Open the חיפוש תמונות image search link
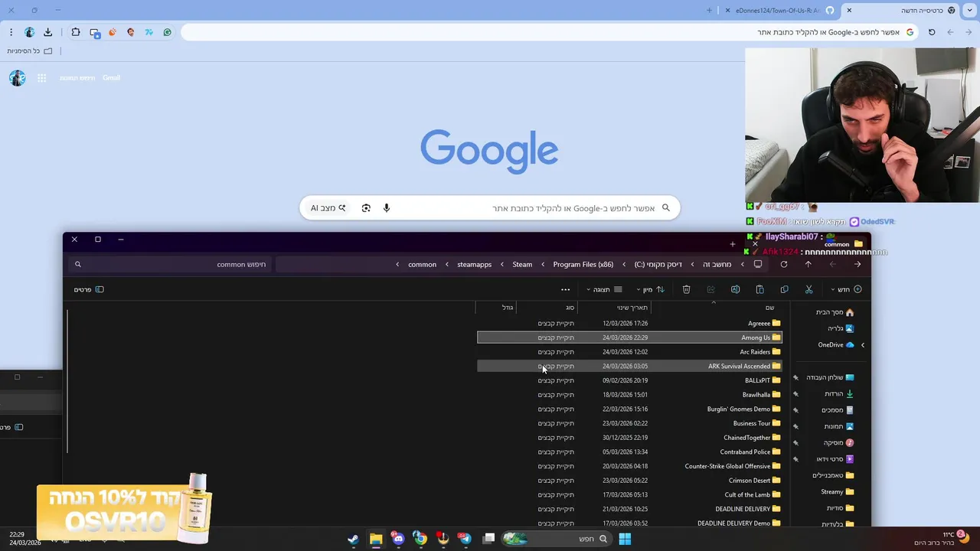Image resolution: width=980 pixels, height=551 pixels. (x=77, y=78)
